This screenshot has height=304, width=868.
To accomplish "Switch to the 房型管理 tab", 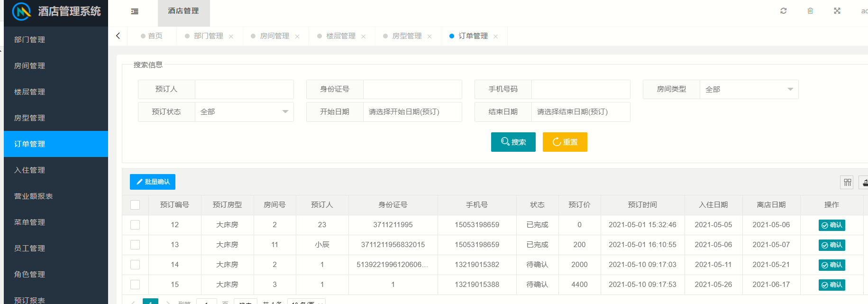I will coord(407,36).
